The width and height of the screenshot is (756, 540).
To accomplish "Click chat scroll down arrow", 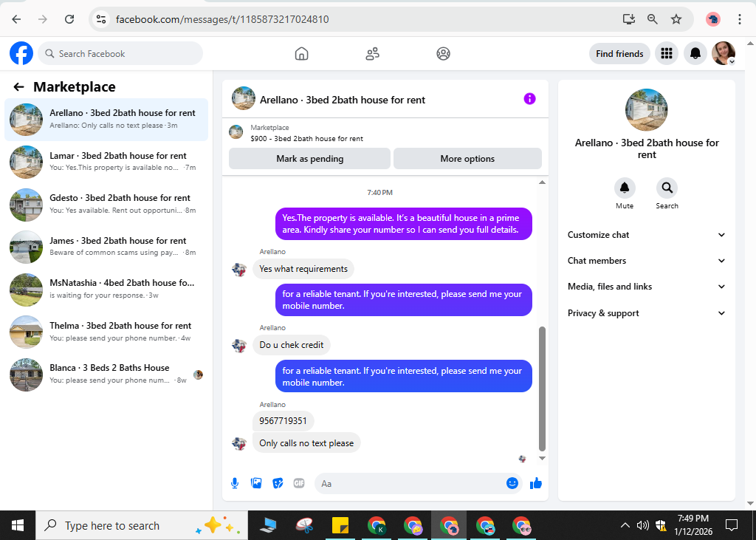I will pos(542,458).
